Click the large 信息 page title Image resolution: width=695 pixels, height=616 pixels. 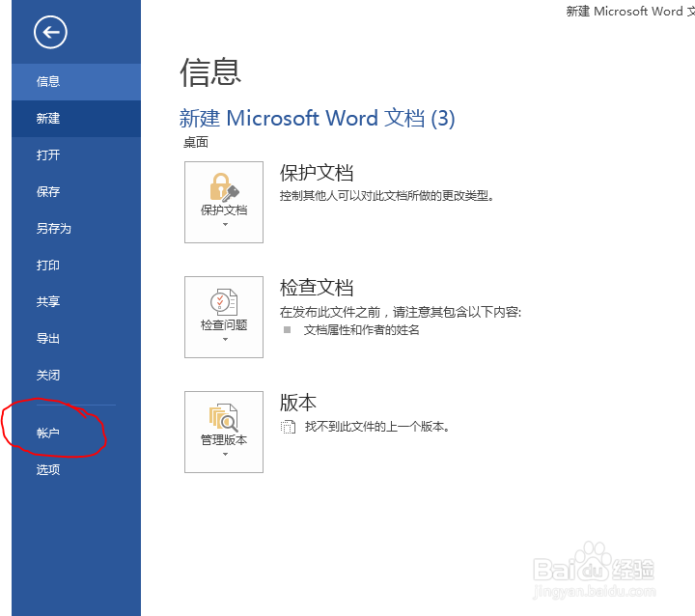point(210,72)
